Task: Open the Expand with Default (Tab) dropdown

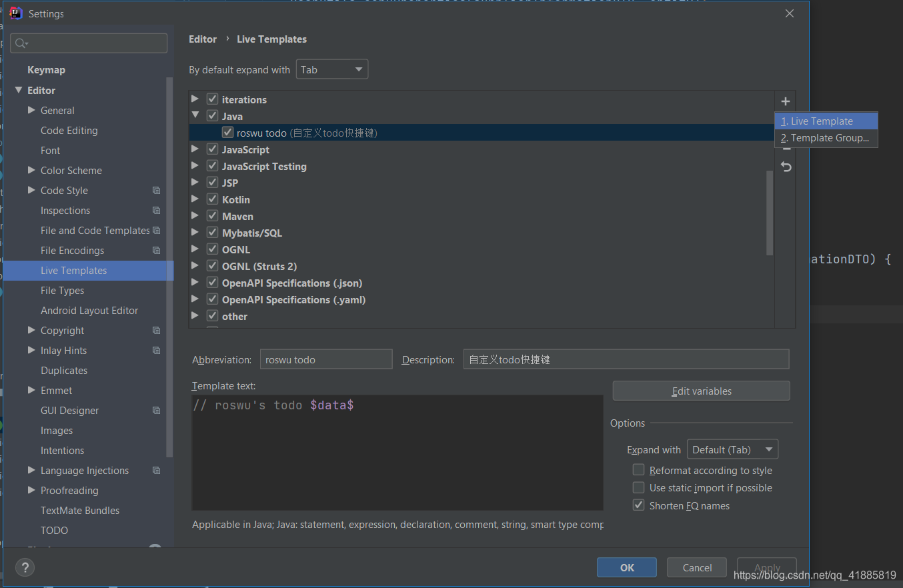Action: (732, 450)
